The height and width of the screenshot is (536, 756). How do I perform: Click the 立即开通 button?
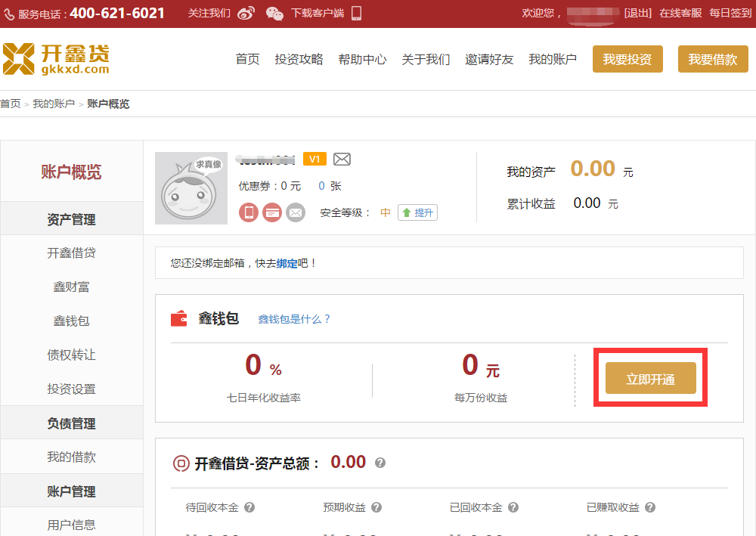[650, 379]
